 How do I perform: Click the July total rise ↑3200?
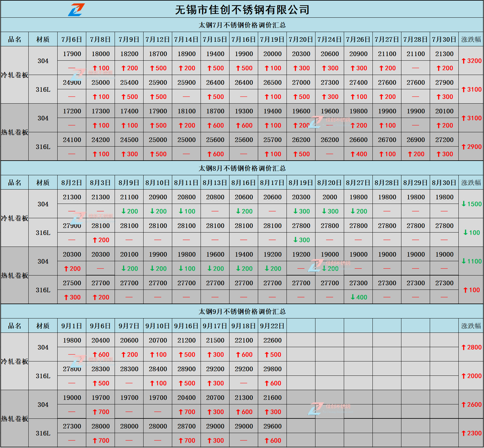[471, 61]
